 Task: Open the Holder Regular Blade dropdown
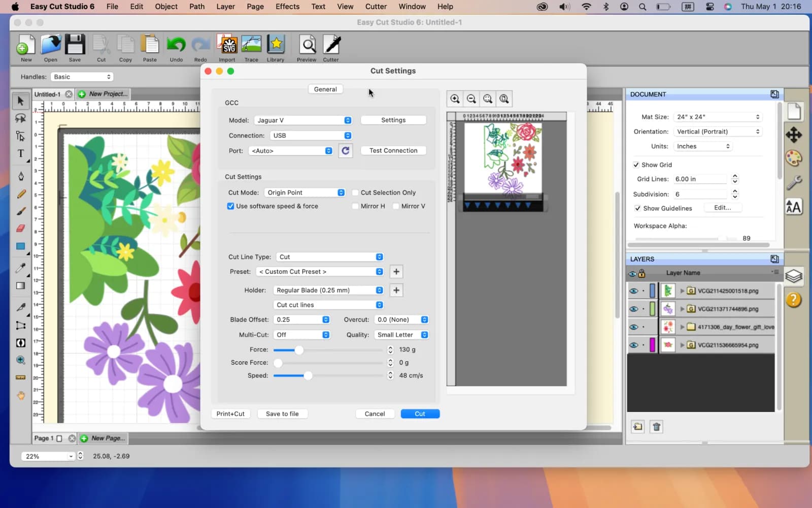click(328, 290)
